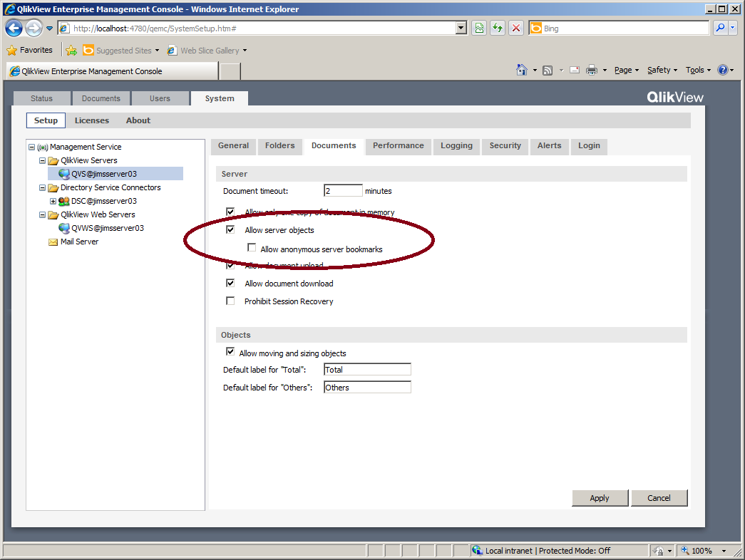The width and height of the screenshot is (745, 560).
Task: Click the search magnifier icon
Action: pyautogui.click(x=720, y=28)
